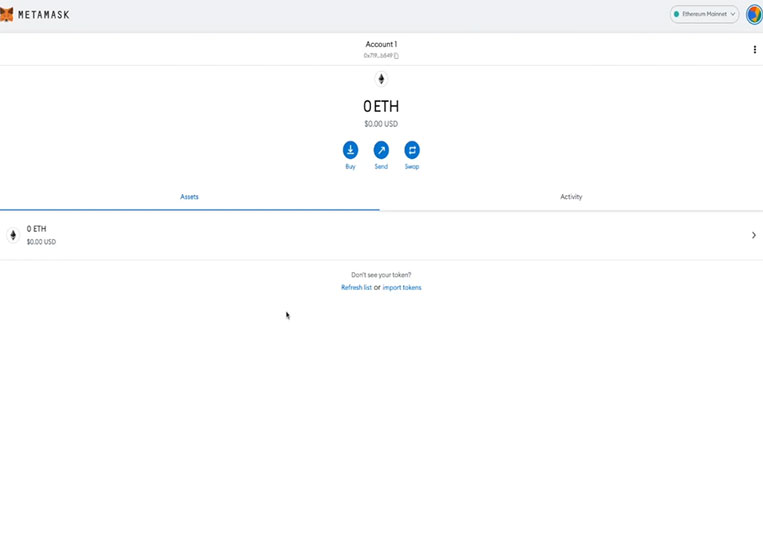Open the three-dot account options menu
Screen dimensions: 763x541
click(x=754, y=50)
